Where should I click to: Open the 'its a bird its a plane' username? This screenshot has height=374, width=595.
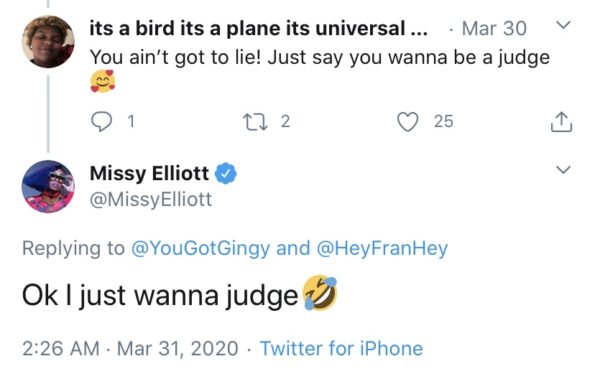tap(259, 28)
